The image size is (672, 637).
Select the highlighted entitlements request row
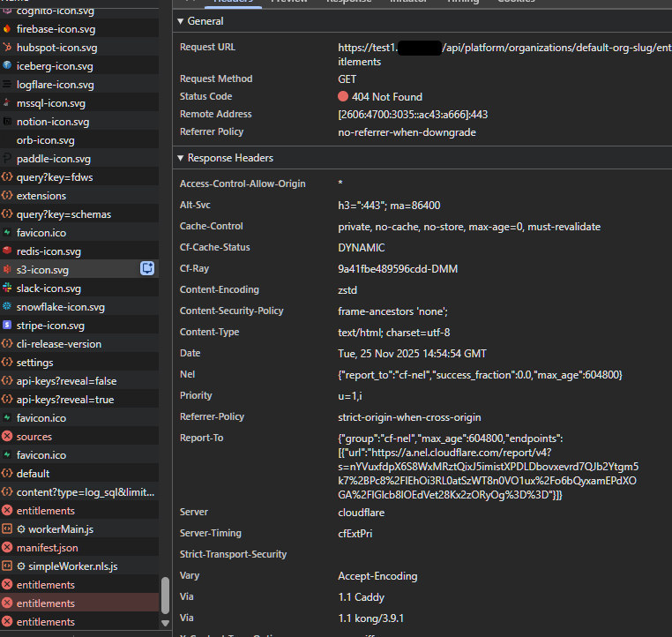coord(79,603)
